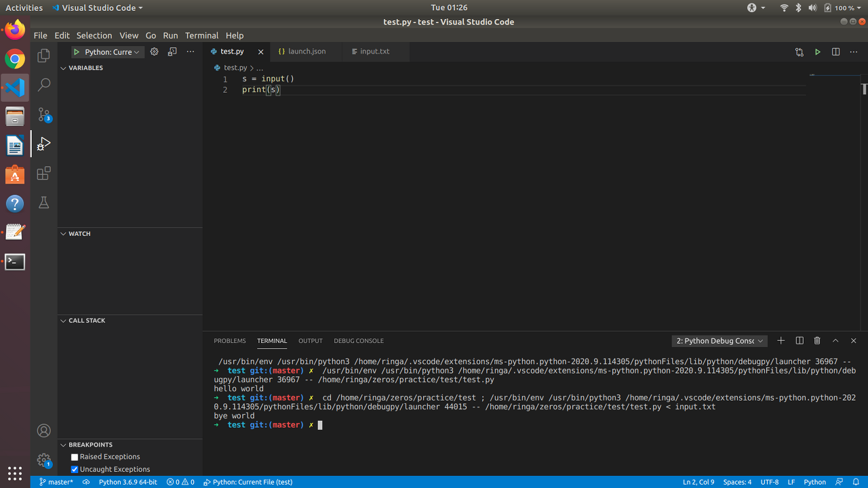Click Ln 2, Col 9 cursor position
This screenshot has height=488, width=868.
click(698, 482)
